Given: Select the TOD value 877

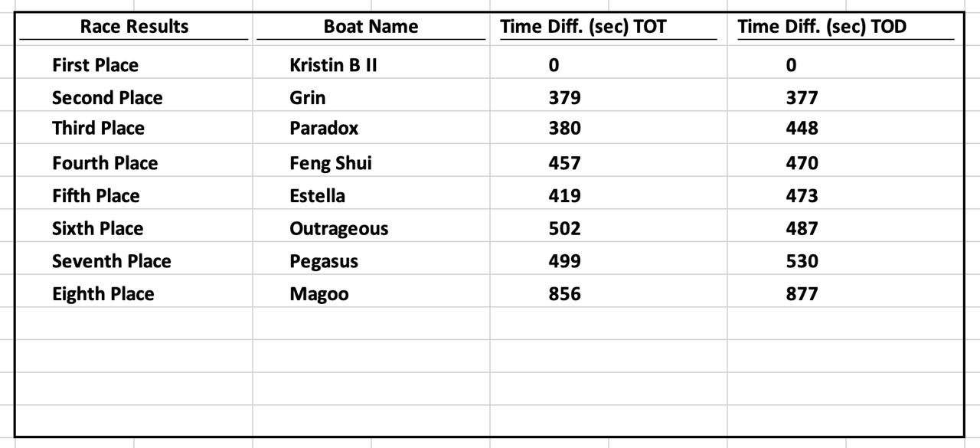Looking at the screenshot, I should [x=802, y=294].
